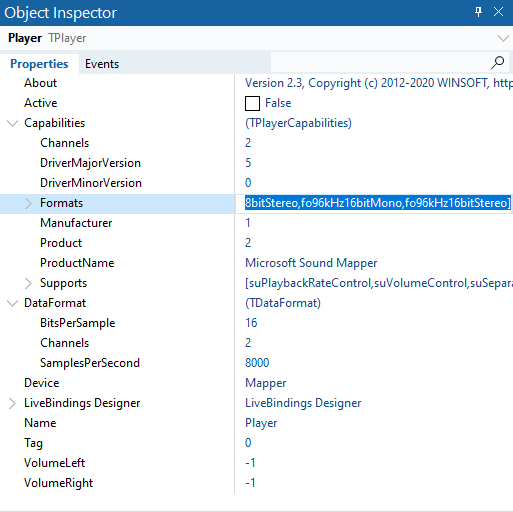Click the (TDataFormat) value
The height and width of the screenshot is (512, 513).
(283, 303)
